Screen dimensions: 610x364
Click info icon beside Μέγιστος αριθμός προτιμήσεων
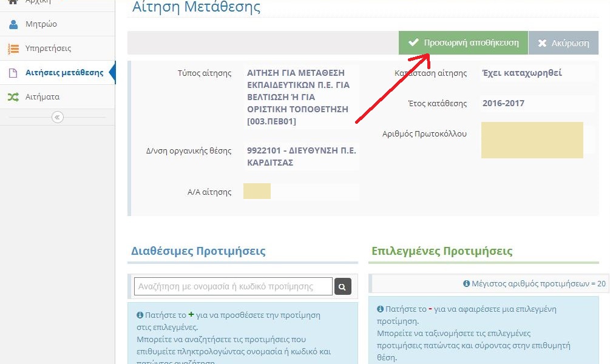tap(466, 283)
